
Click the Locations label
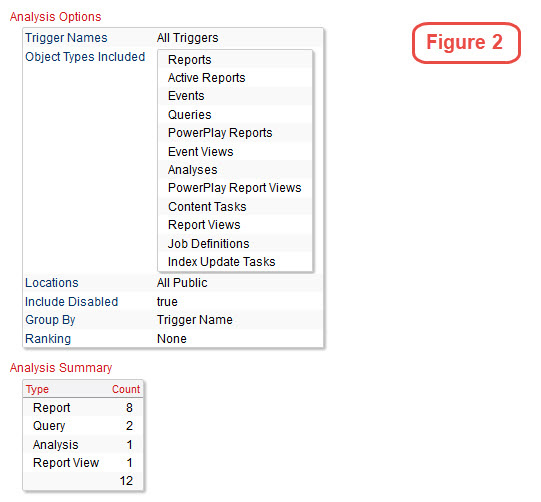52,283
